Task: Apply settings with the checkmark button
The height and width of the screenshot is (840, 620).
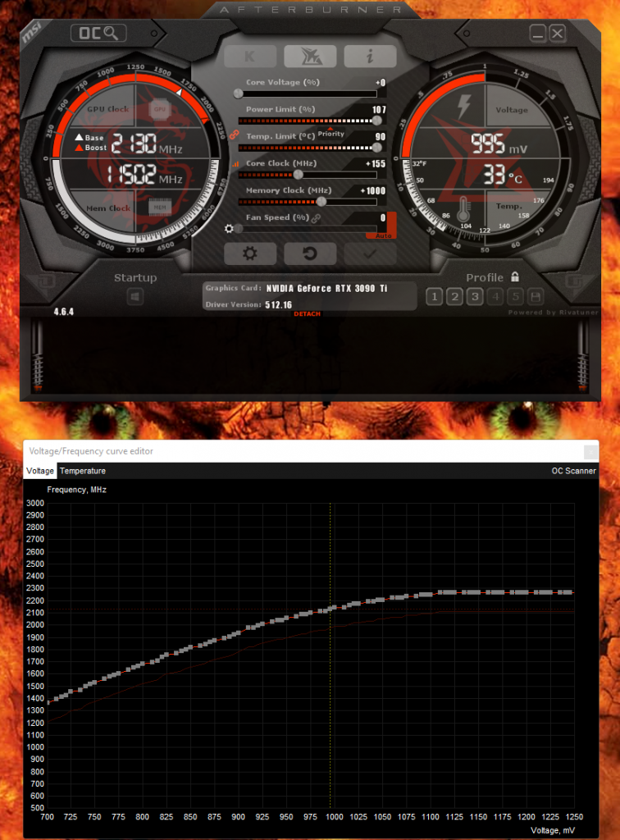Action: pos(370,253)
